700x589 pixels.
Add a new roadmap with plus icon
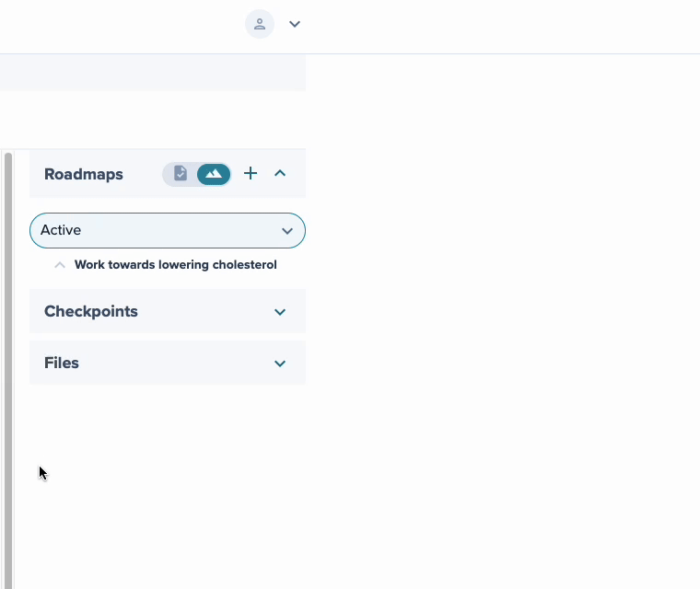251,173
